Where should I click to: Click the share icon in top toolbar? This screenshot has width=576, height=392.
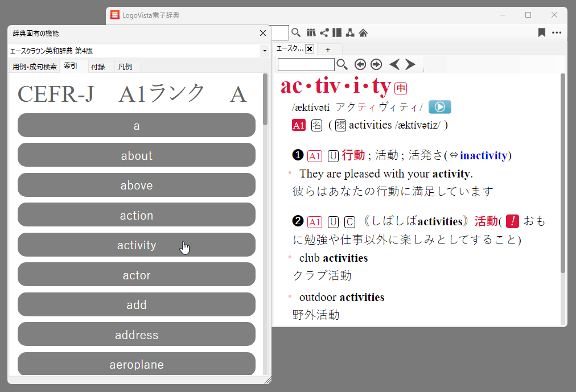click(x=324, y=32)
